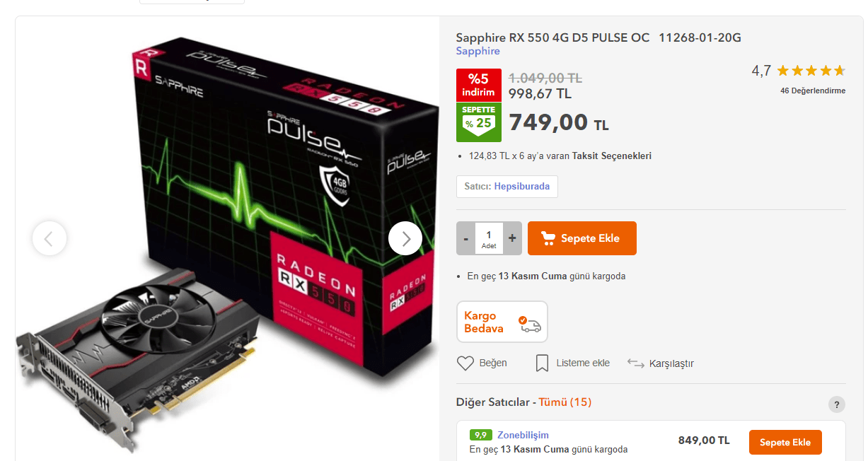
Task: Decrease quantity with the minus button
Action: (x=465, y=238)
